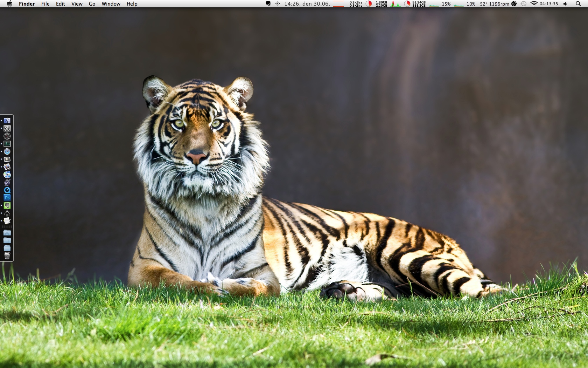Image resolution: width=588 pixels, height=368 pixels.
Task: Open the volume control in menu bar
Action: [565, 4]
